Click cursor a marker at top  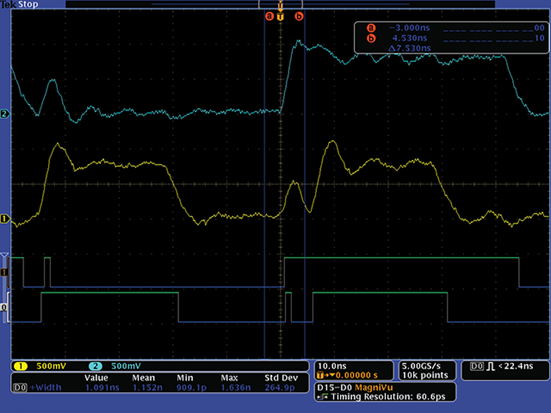click(x=269, y=16)
